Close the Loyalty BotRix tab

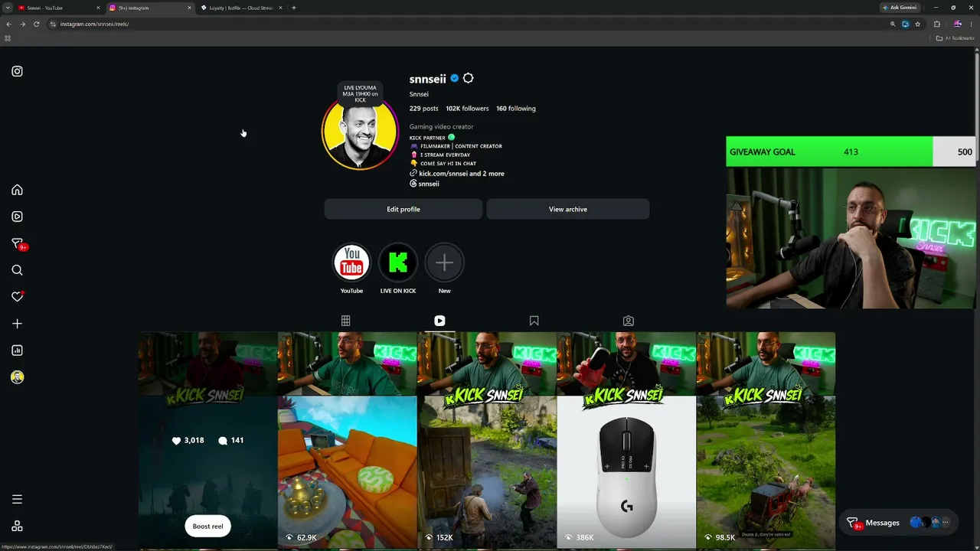pos(280,8)
